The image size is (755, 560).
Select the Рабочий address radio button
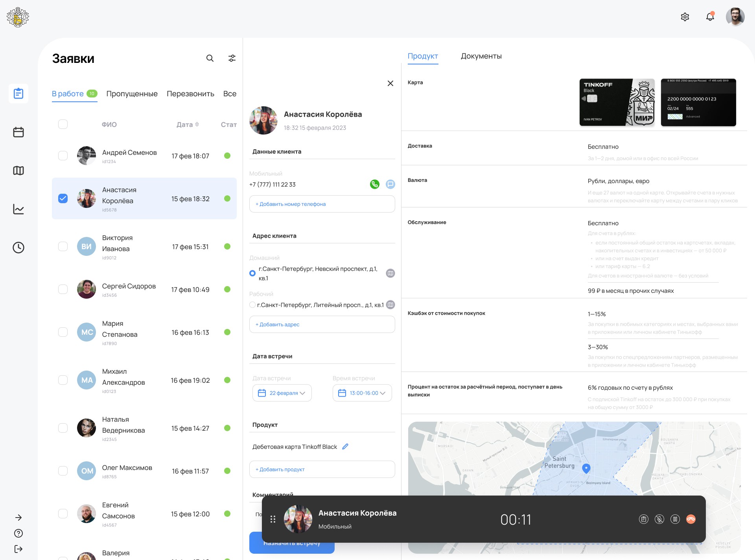[x=252, y=305]
